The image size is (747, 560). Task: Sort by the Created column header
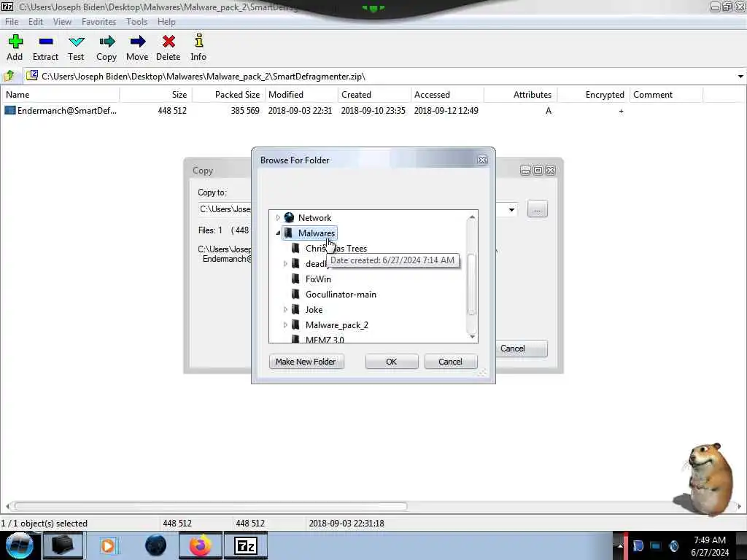coord(374,94)
